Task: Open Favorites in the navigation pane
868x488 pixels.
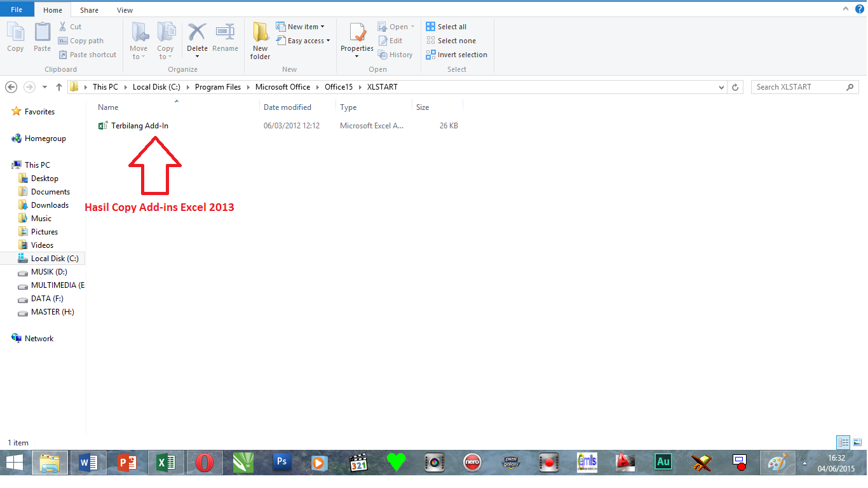Action: (39, 112)
